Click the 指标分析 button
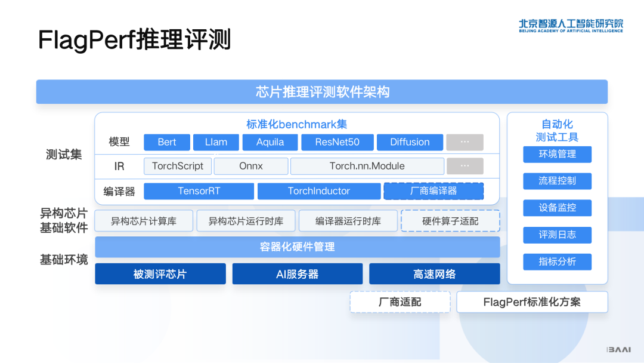Image resolution: width=644 pixels, height=363 pixels. (557, 262)
